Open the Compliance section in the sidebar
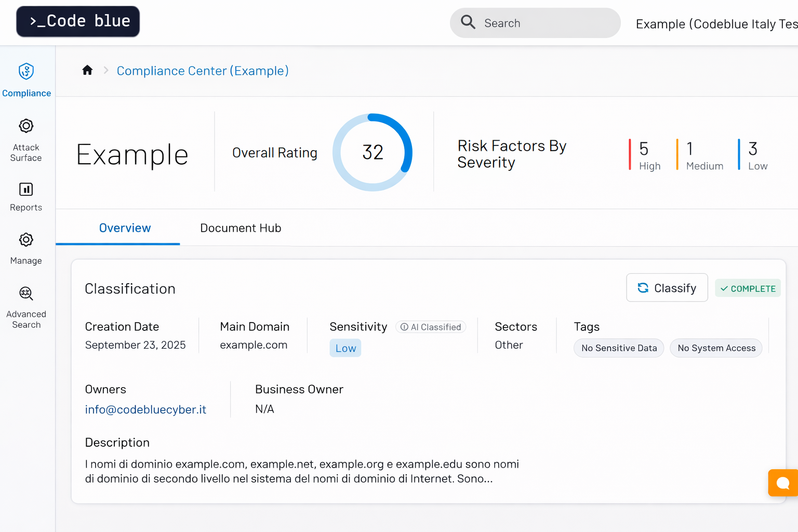 click(26, 78)
